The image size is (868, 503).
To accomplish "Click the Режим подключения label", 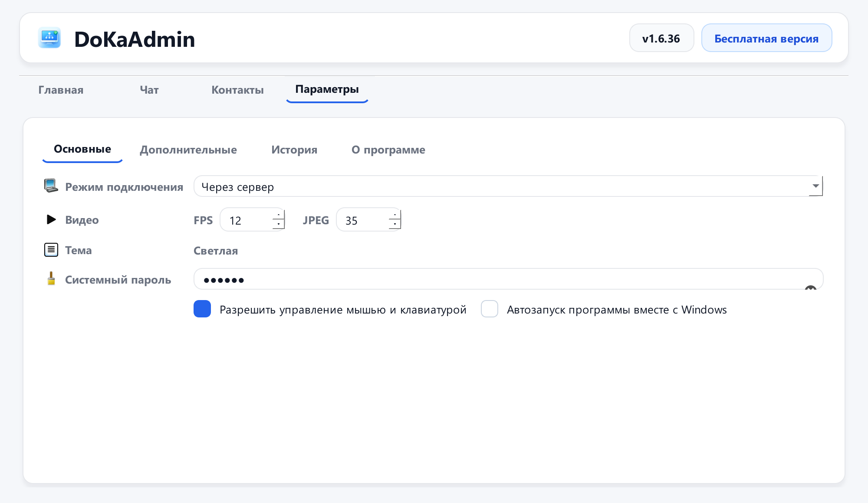I will (124, 187).
